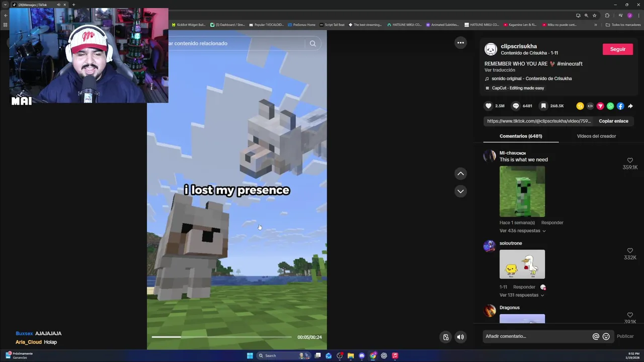The width and height of the screenshot is (644, 362).
Task: Click the clipscrisukha profile avatar
Action: tap(491, 49)
